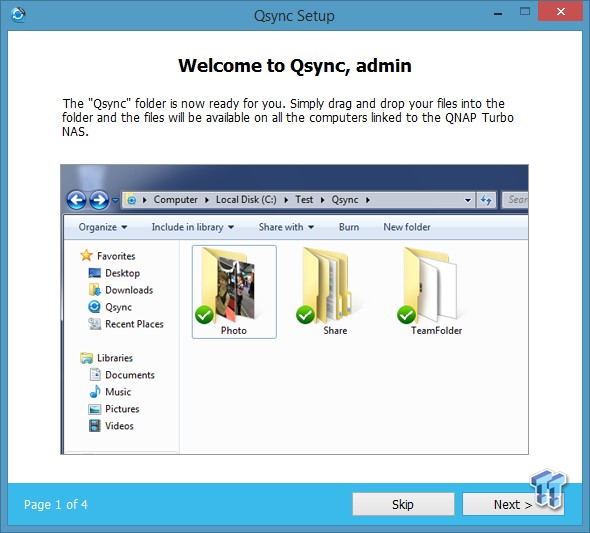Click the 'Welcome to Qsync, admin' heading
590x533 pixels.
click(x=295, y=65)
